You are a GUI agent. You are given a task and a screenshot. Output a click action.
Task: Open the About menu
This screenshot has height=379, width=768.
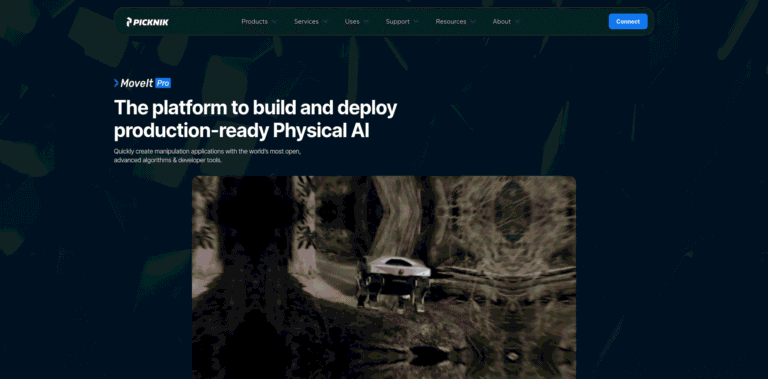502,22
